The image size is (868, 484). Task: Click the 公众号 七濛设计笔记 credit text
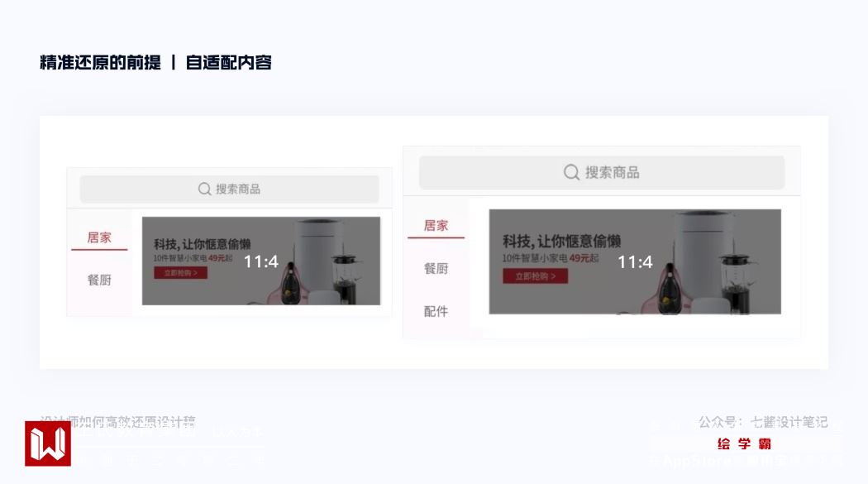763,423
